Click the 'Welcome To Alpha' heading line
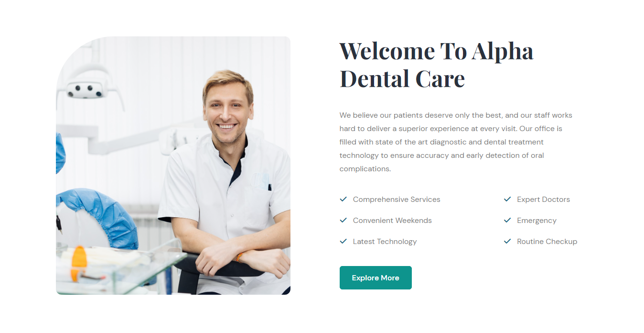Screen dimensions: 644x333 [436, 51]
